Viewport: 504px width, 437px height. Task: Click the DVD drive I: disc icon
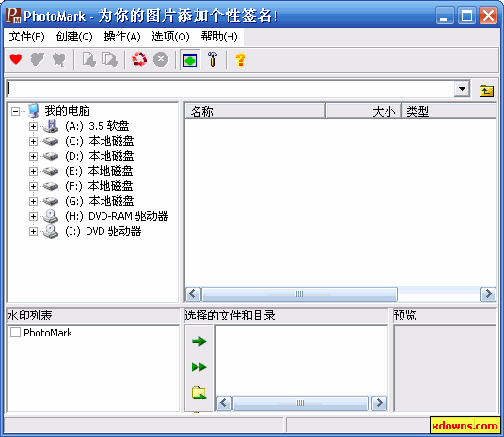coord(51,231)
